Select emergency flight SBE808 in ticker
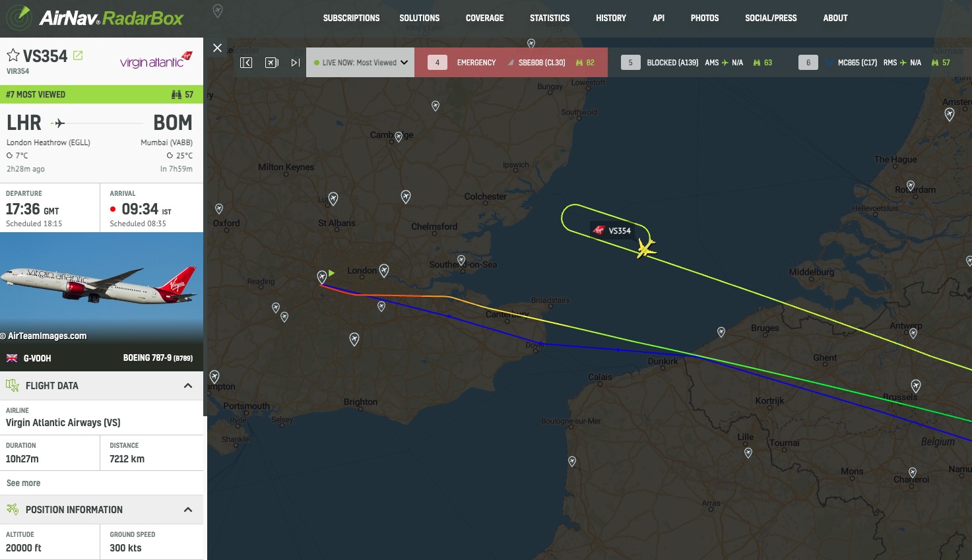 [x=511, y=63]
